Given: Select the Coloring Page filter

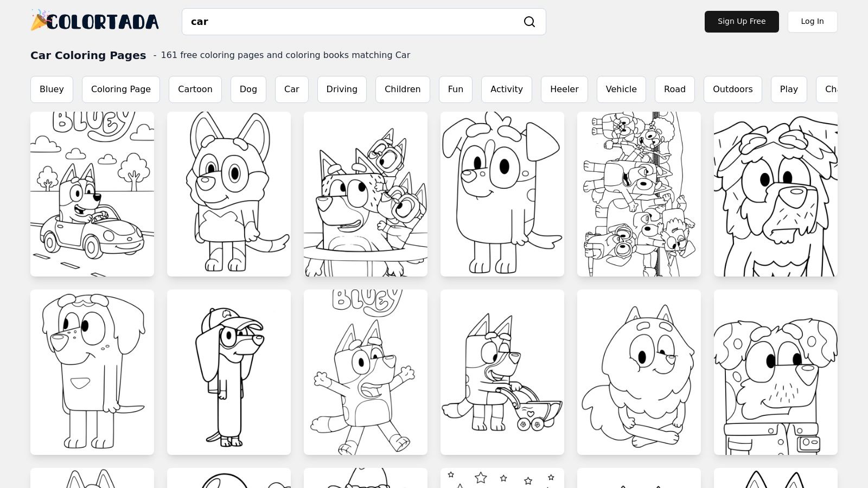Looking at the screenshot, I should point(120,89).
